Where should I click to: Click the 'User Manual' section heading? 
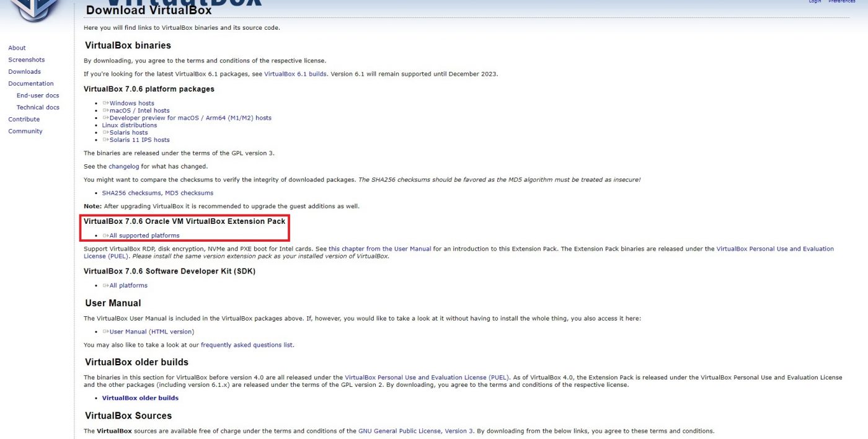click(113, 303)
